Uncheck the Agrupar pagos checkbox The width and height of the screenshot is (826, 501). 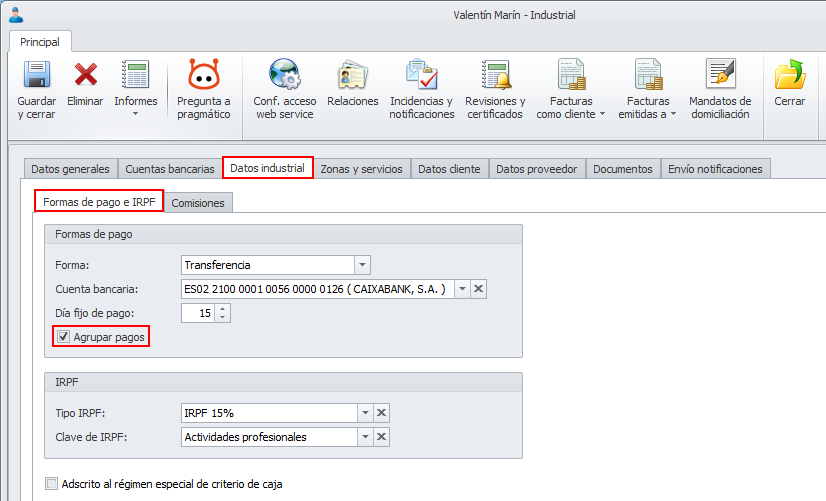pos(64,337)
